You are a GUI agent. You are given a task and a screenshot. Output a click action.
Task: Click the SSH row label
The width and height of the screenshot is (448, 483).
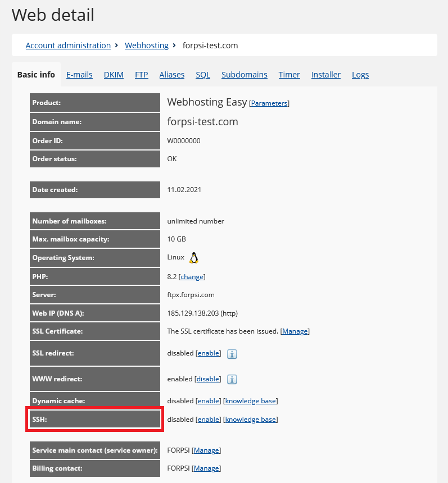(95, 419)
